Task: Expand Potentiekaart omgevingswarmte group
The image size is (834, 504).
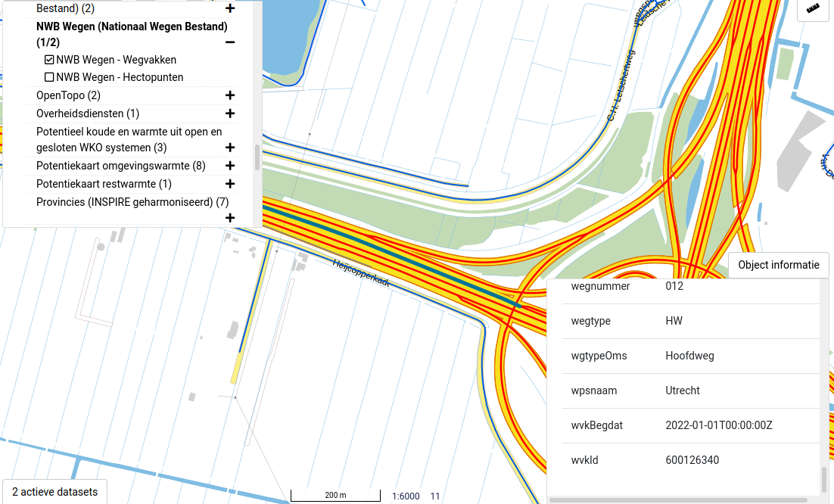Action: tap(230, 166)
